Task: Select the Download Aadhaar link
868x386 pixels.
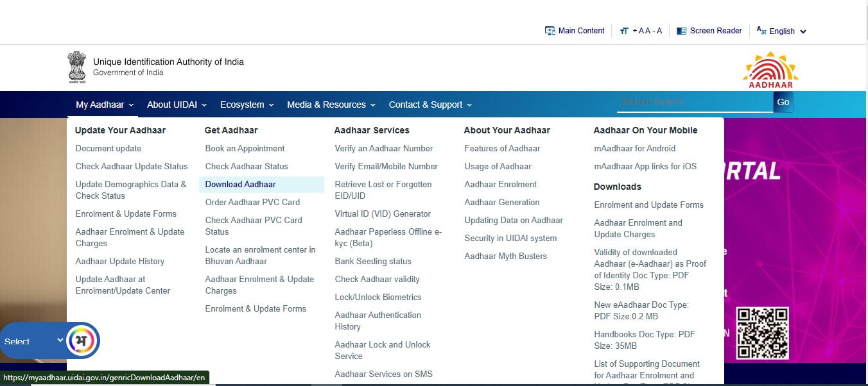Action: (x=240, y=184)
